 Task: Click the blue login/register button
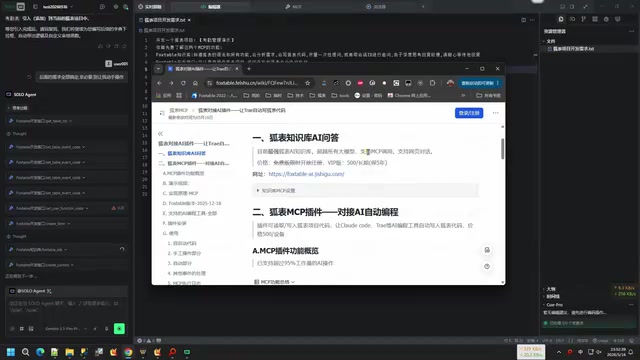(x=469, y=113)
